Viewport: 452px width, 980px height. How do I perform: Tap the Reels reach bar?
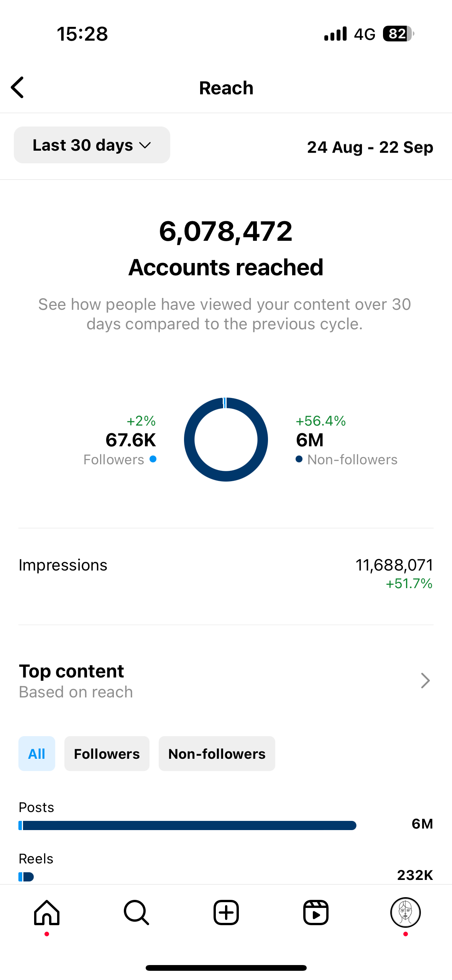(26, 876)
